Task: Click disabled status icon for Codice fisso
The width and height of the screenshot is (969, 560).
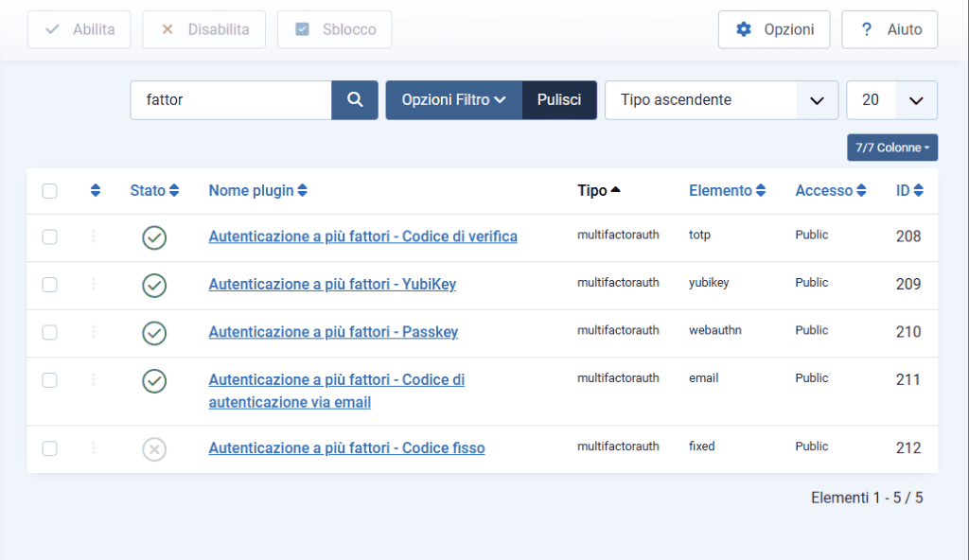Action: pyautogui.click(x=154, y=449)
